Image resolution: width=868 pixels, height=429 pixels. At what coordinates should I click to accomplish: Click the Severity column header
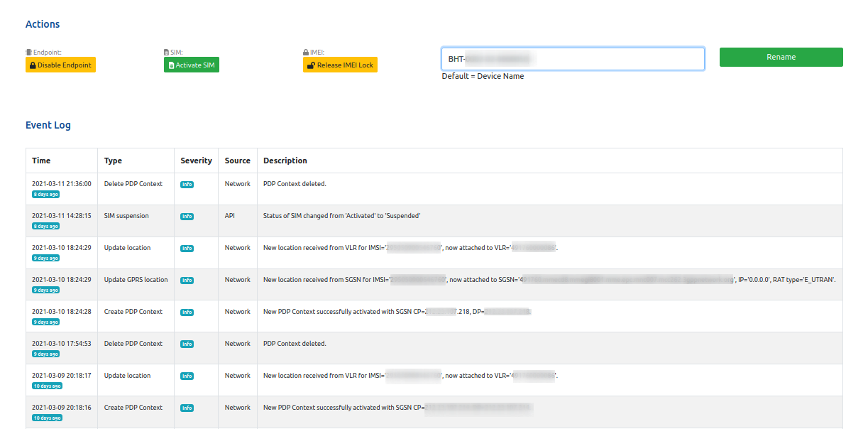(x=196, y=161)
